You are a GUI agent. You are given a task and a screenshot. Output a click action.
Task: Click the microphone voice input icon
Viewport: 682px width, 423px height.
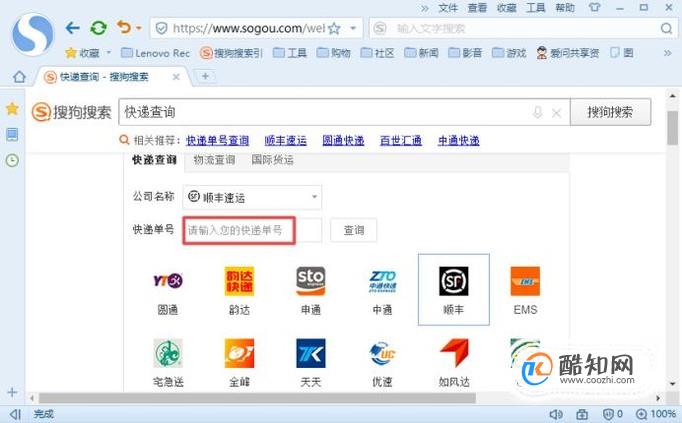tap(538, 113)
